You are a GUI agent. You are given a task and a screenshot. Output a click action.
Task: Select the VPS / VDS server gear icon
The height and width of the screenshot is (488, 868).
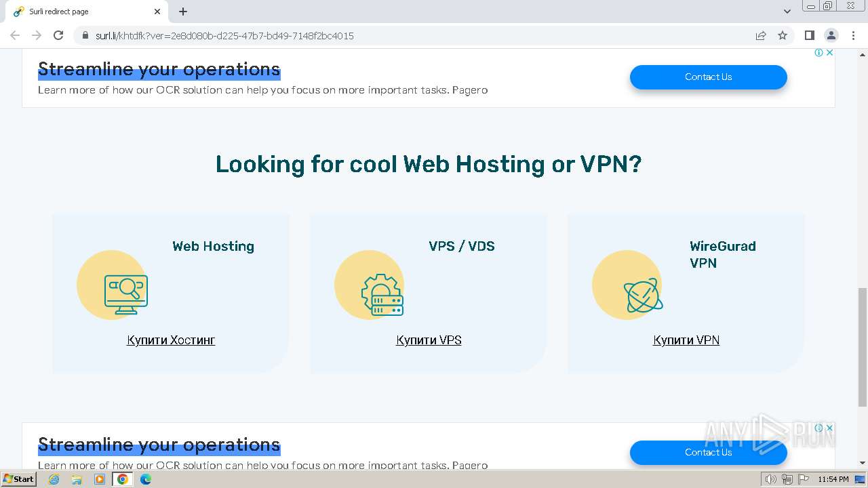pos(382,295)
